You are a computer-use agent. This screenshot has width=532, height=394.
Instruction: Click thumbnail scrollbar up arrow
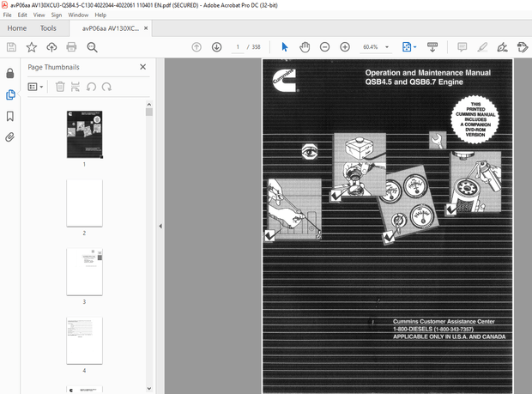pyautogui.click(x=149, y=105)
